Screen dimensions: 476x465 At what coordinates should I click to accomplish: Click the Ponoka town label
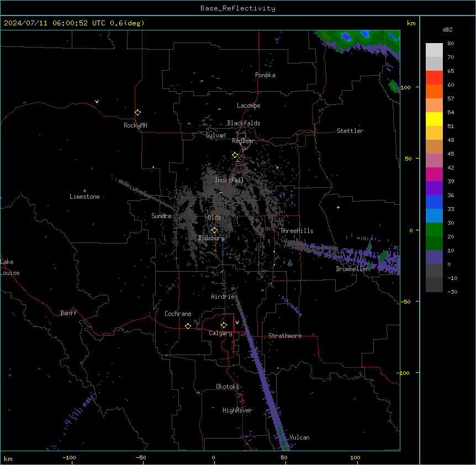[265, 75]
